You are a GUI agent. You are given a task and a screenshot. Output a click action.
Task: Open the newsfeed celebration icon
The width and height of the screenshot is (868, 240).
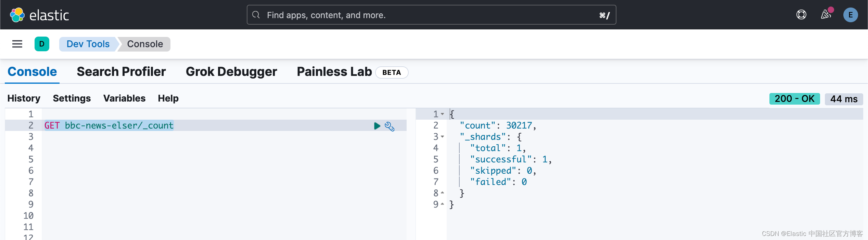point(826,15)
